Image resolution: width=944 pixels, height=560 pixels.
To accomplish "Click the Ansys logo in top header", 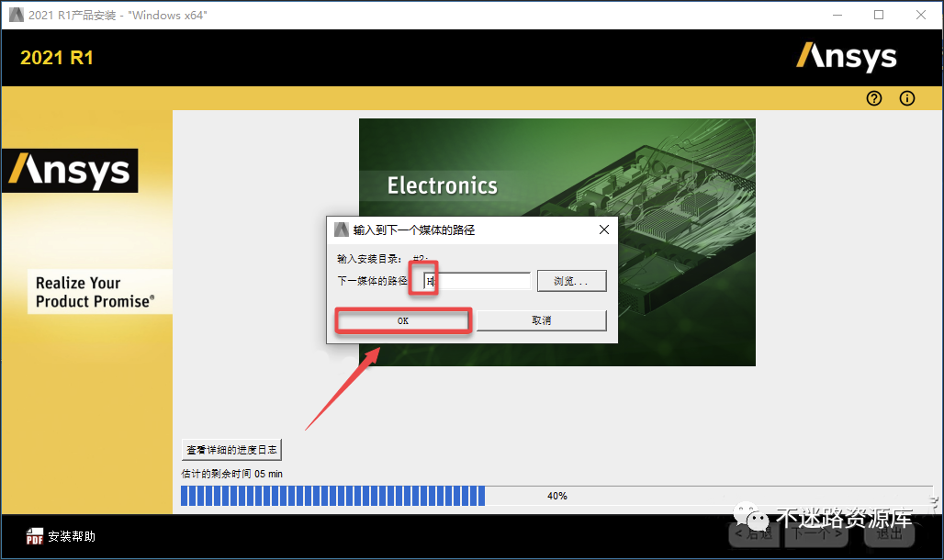I will pyautogui.click(x=846, y=57).
